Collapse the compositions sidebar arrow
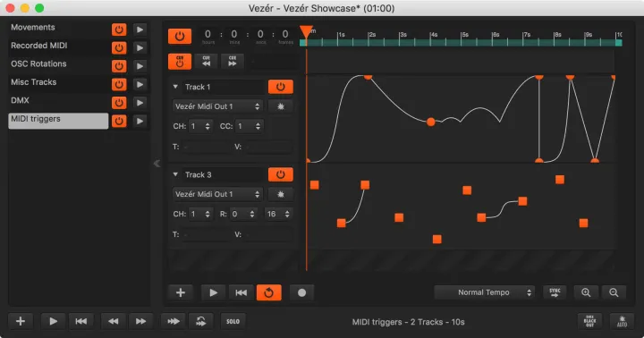This screenshot has height=338, width=644. coord(157,164)
